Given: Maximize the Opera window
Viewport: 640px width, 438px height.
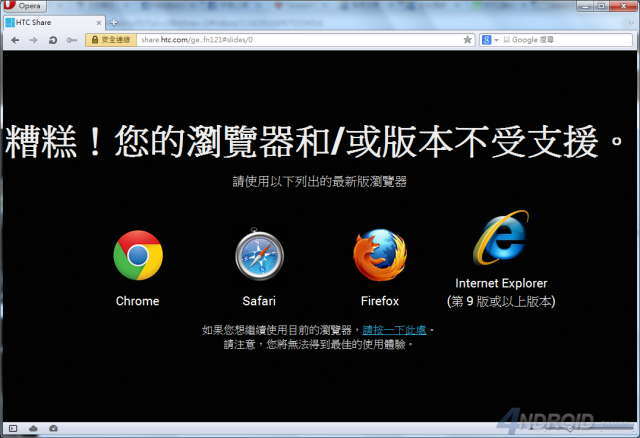Looking at the screenshot, I should pos(602,6).
